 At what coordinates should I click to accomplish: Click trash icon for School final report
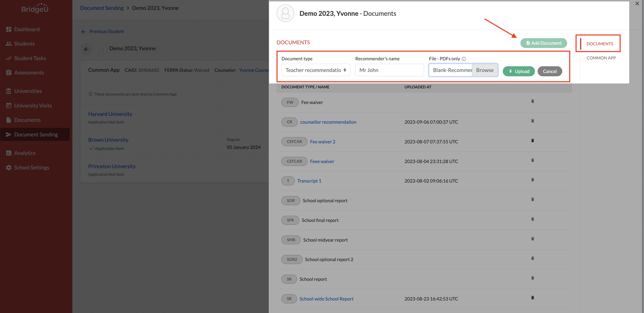tap(532, 219)
